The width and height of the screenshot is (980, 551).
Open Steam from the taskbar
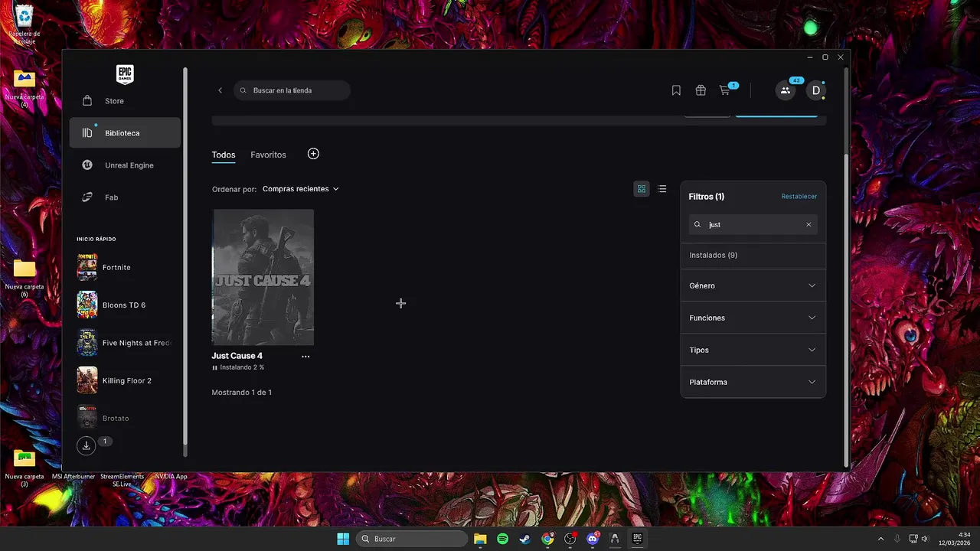tap(524, 539)
